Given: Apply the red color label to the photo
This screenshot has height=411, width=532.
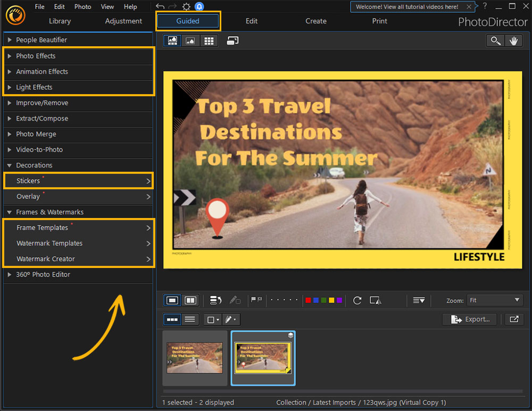Looking at the screenshot, I should (x=308, y=300).
